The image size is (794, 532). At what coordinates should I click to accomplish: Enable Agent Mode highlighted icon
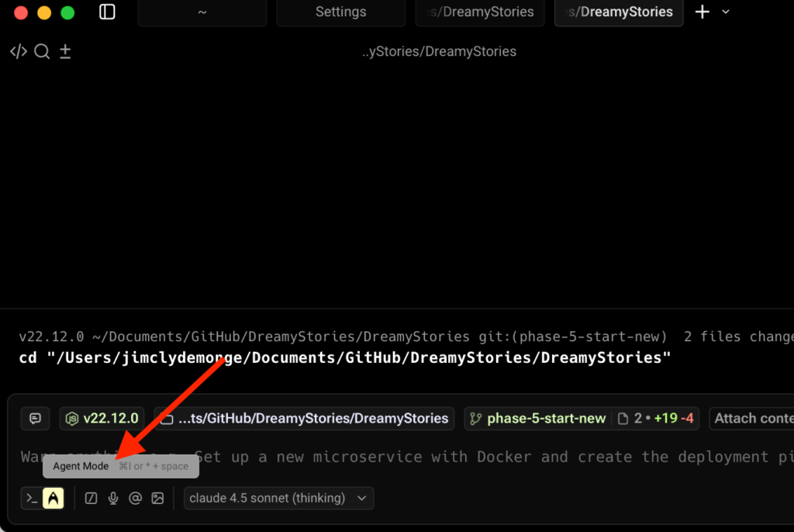click(53, 498)
